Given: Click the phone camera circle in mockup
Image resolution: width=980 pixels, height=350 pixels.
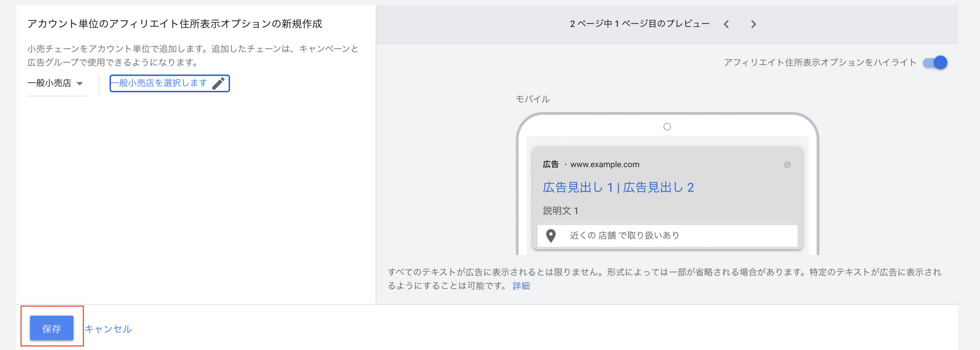Looking at the screenshot, I should tap(667, 127).
